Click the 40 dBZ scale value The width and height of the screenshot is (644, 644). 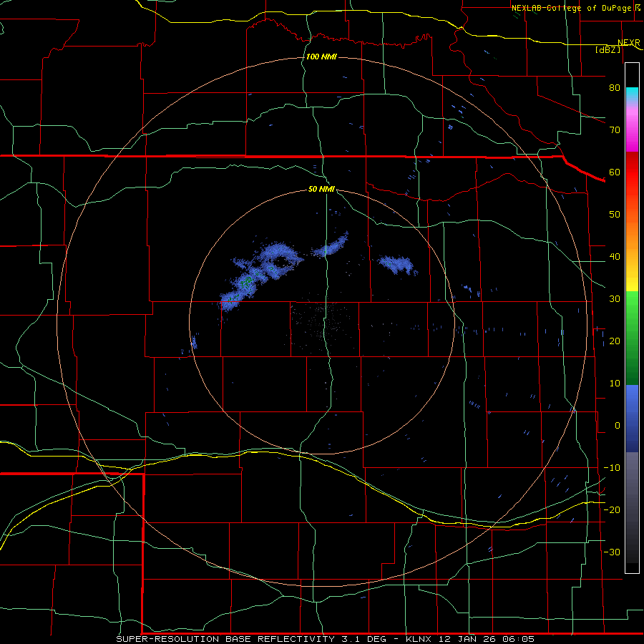coord(615,257)
